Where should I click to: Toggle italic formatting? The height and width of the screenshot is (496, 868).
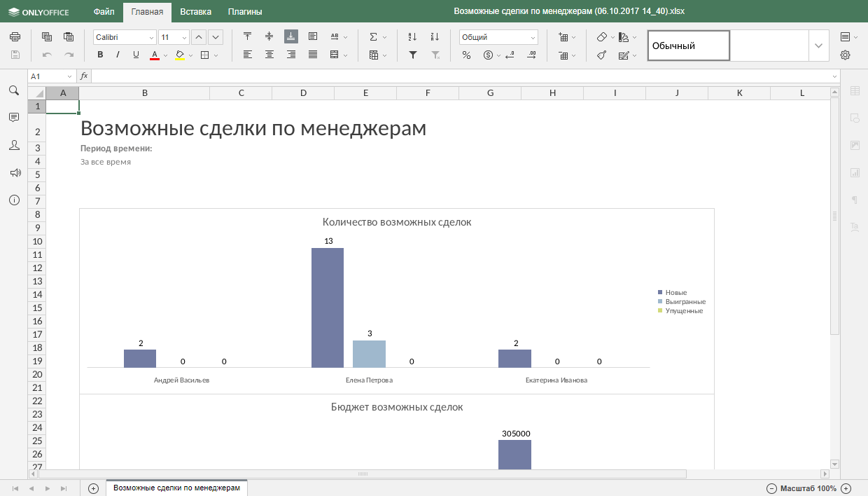(118, 55)
